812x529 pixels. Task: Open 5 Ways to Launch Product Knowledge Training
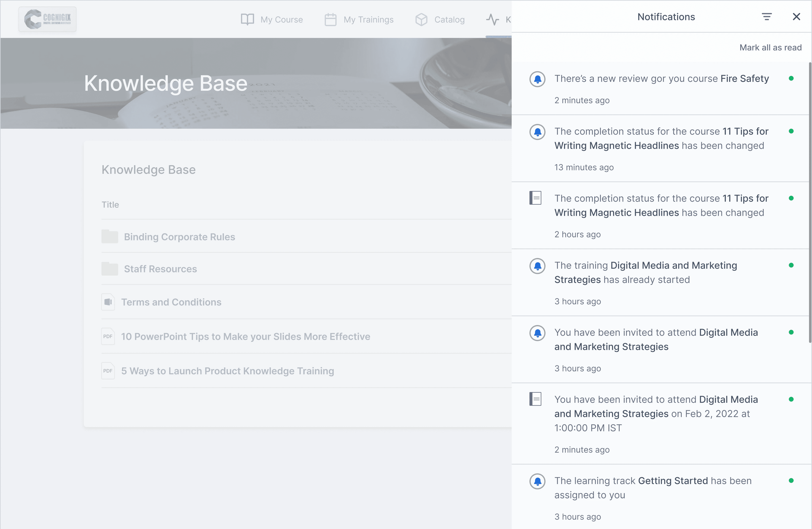(x=227, y=371)
